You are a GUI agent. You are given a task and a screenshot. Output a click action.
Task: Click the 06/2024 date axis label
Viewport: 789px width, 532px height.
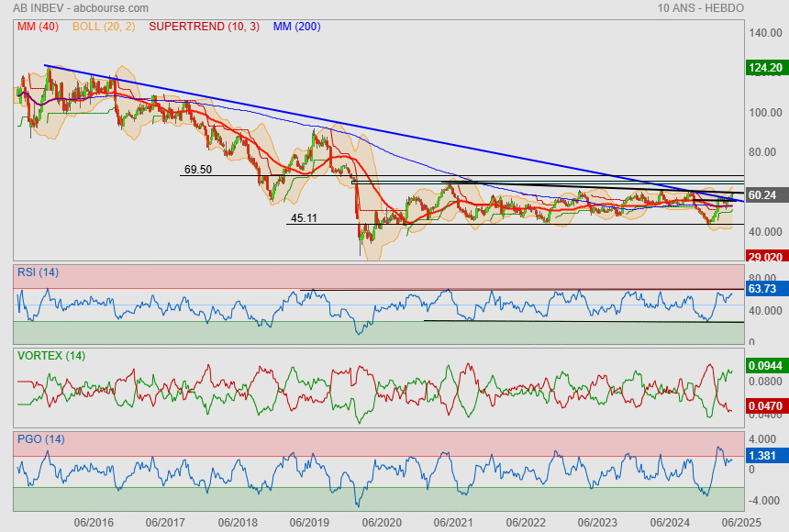[x=670, y=523]
